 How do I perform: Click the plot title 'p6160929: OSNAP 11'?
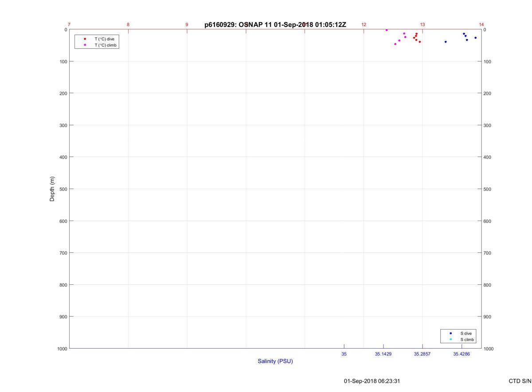click(238, 25)
